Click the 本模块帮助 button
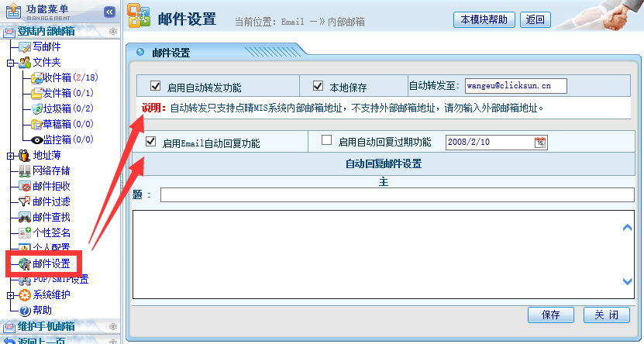 click(484, 19)
